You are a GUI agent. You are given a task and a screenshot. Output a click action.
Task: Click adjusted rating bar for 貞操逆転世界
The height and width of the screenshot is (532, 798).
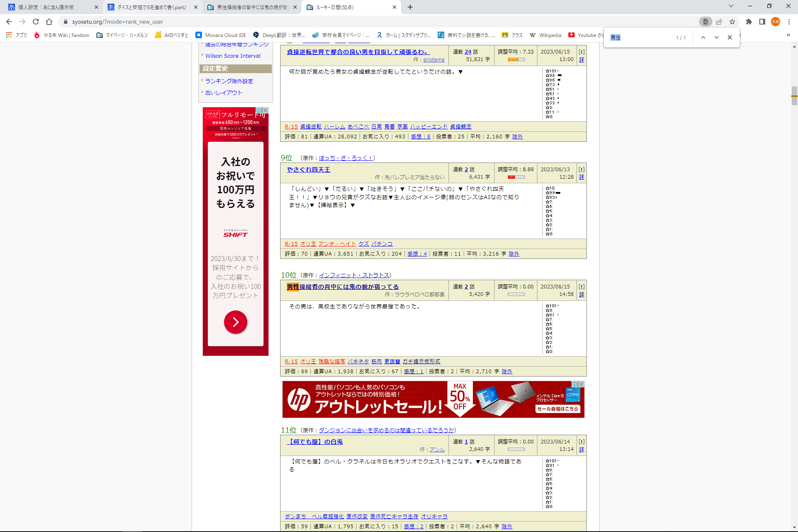point(516,59)
